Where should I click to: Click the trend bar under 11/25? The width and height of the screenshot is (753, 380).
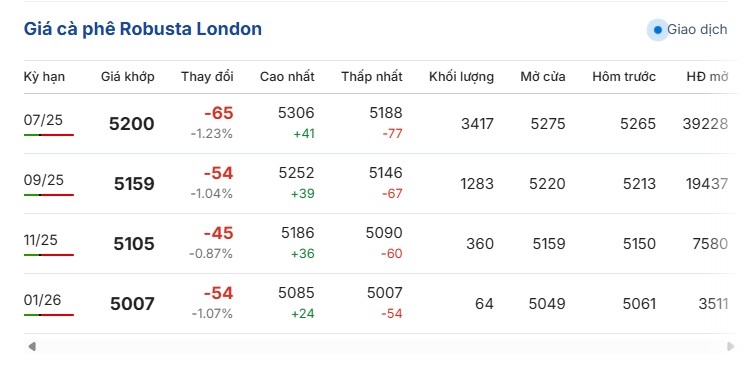(x=49, y=255)
